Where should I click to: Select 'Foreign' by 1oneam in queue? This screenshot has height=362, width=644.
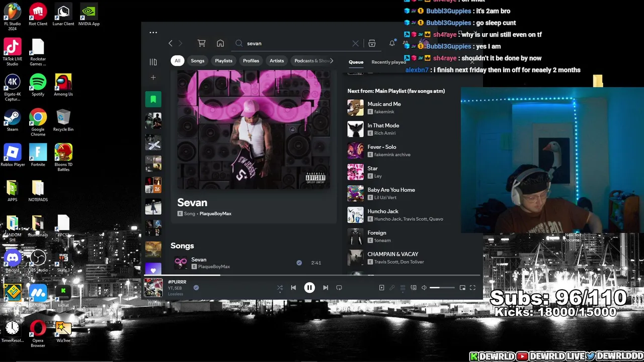coord(376,233)
